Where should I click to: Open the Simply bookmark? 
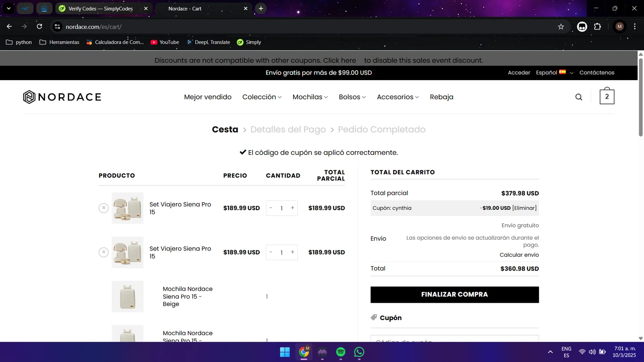coord(249,42)
